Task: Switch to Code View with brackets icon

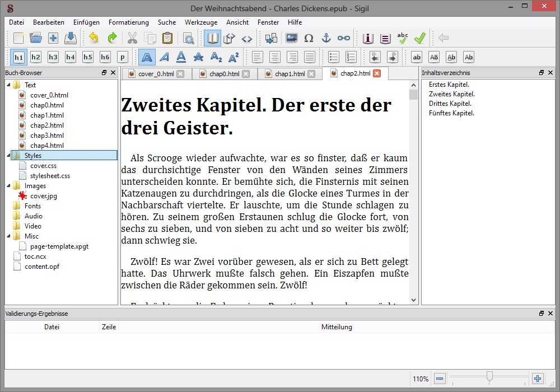Action: 247,38
